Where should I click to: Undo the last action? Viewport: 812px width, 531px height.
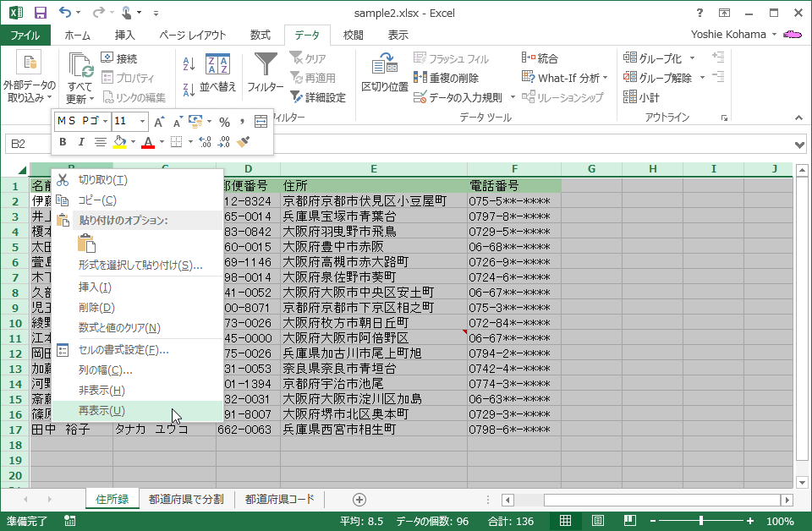(x=65, y=13)
